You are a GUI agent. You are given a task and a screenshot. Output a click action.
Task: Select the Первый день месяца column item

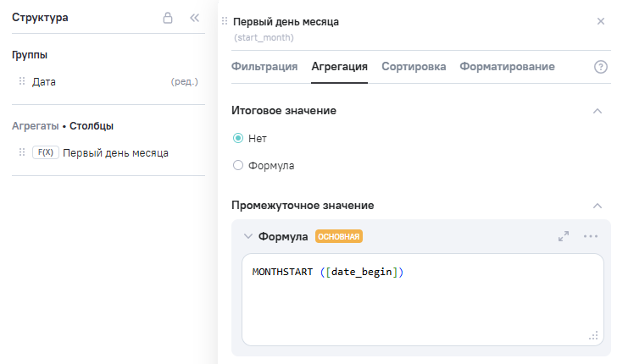[x=115, y=152]
